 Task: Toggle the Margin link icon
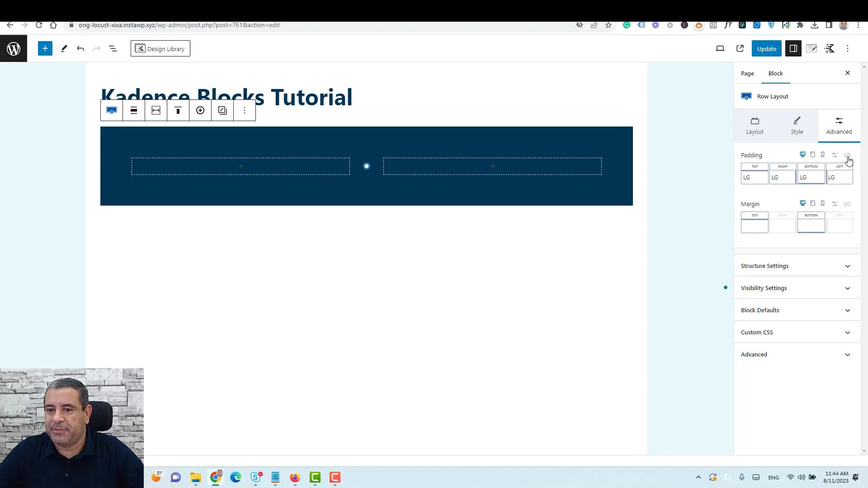point(847,203)
